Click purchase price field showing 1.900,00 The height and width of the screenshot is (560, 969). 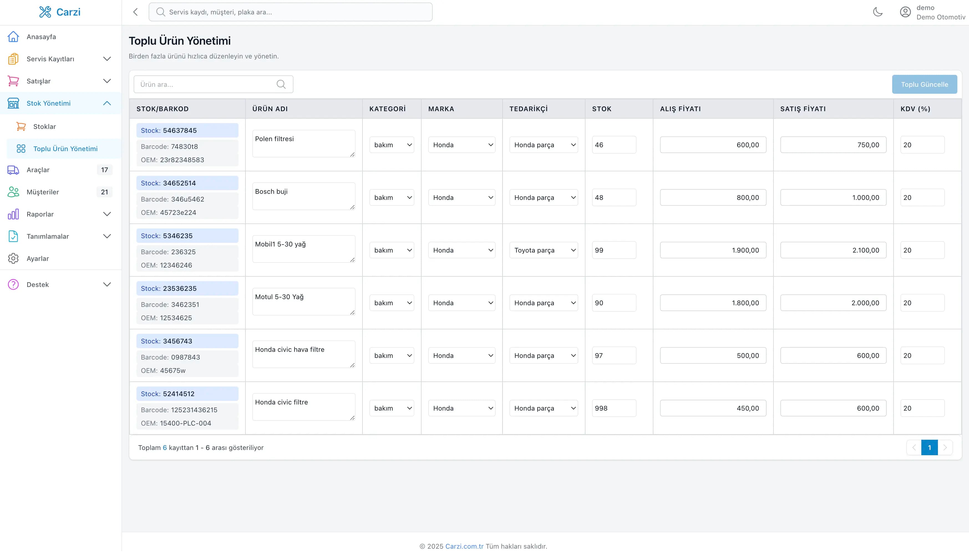pyautogui.click(x=713, y=250)
